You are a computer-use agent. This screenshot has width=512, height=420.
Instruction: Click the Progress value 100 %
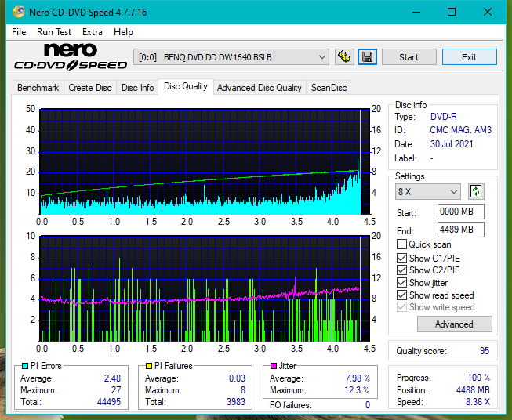[479, 378]
